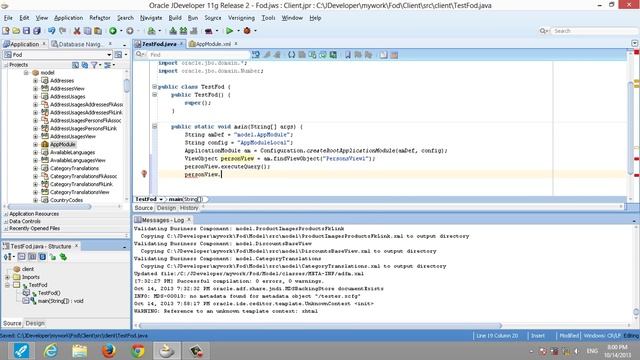Open the Navigate menu

tap(151, 18)
